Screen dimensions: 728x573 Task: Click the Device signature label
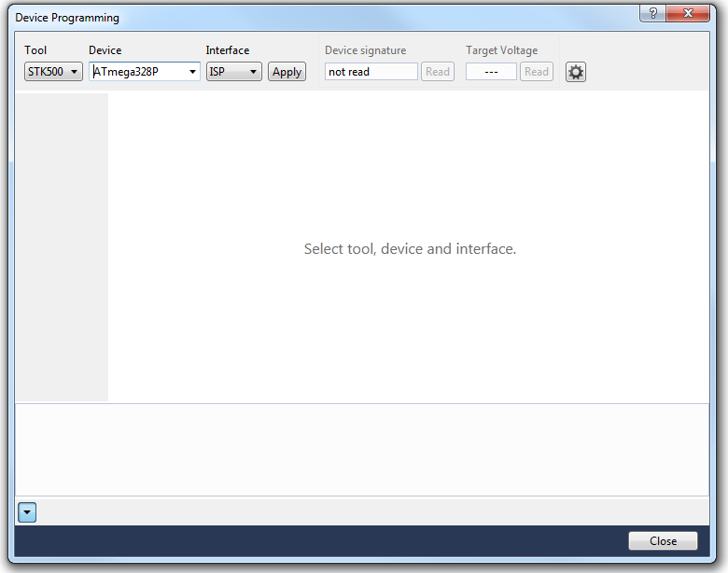(x=365, y=50)
